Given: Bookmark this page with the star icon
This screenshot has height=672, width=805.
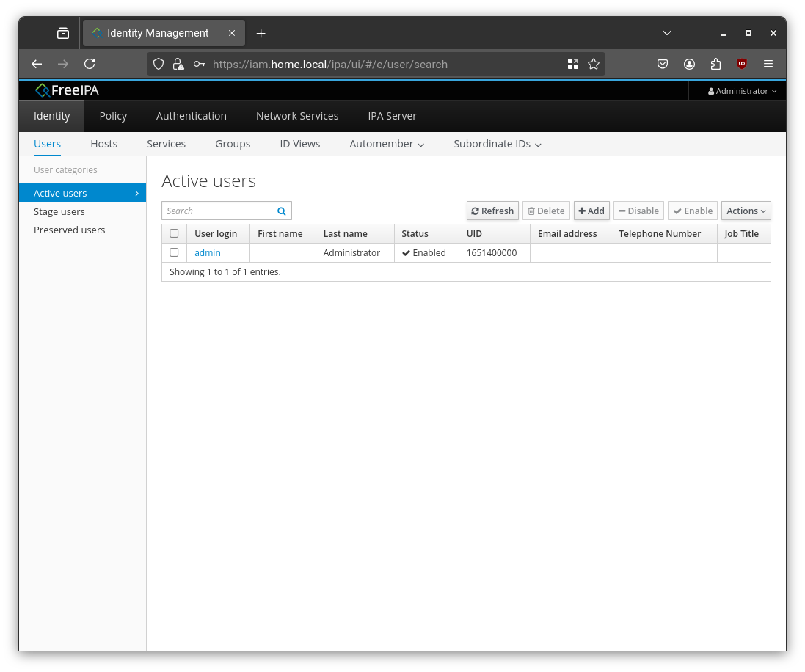Looking at the screenshot, I should pyautogui.click(x=594, y=64).
